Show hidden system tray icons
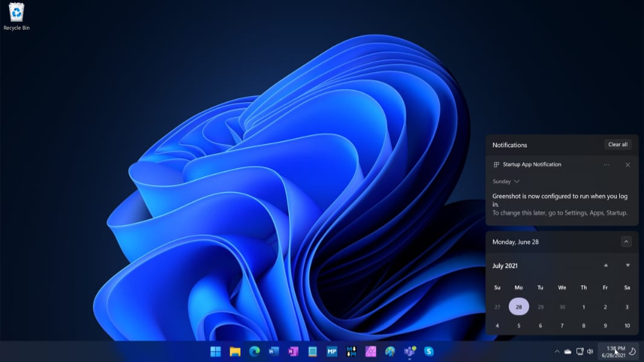 [x=557, y=351]
